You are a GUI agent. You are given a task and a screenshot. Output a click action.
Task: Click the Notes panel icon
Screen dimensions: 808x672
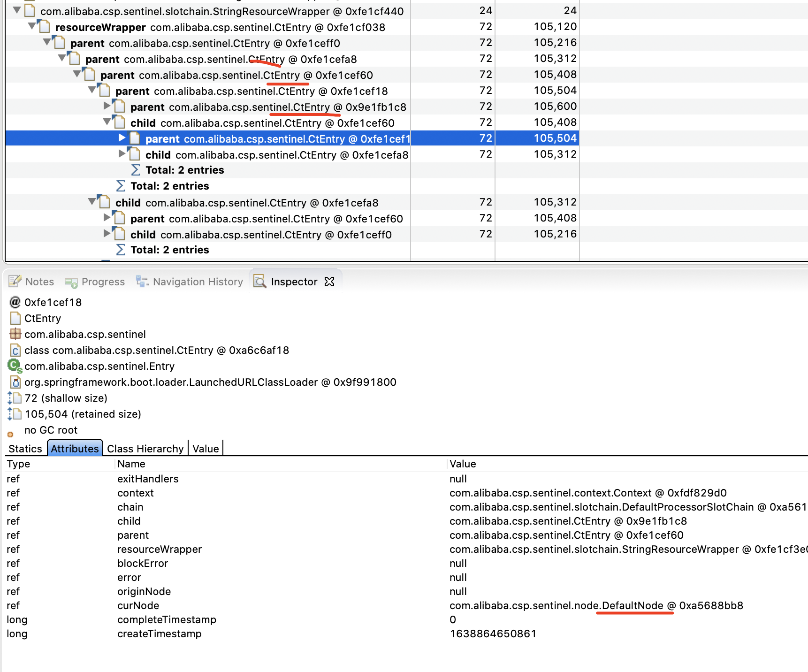15,281
